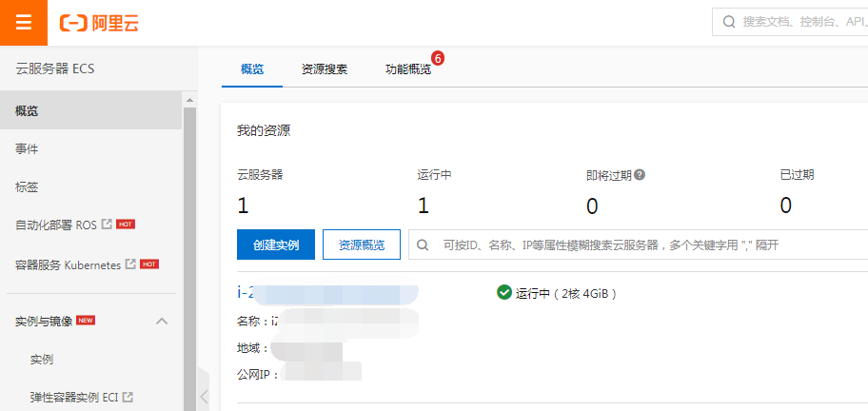Click the magnifier icon in top search bar

pos(729,22)
